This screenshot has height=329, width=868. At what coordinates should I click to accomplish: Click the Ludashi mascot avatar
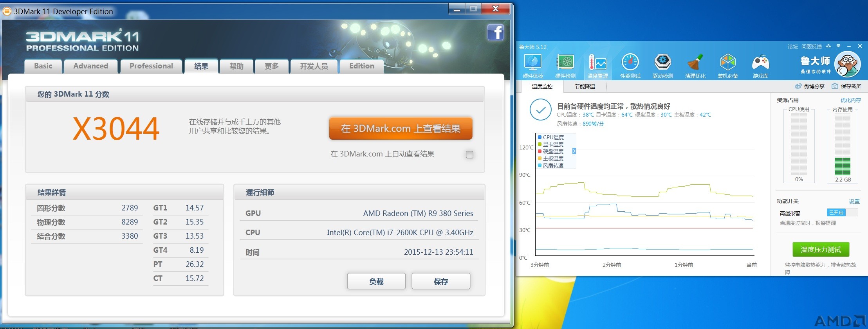[x=847, y=65]
